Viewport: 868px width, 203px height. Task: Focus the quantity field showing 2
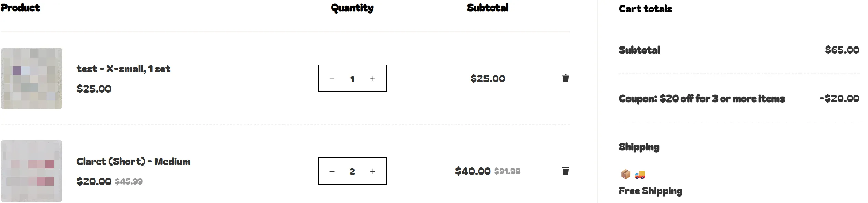pyautogui.click(x=352, y=171)
